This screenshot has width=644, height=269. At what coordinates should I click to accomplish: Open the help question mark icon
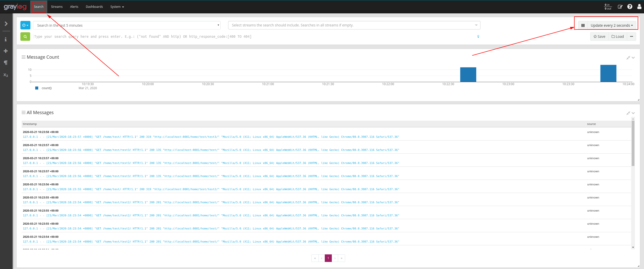click(630, 7)
